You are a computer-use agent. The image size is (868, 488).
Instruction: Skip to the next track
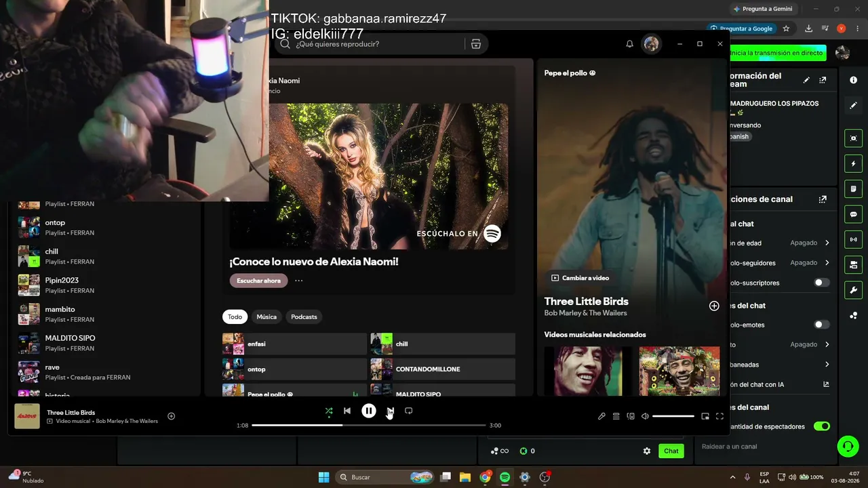coord(390,411)
